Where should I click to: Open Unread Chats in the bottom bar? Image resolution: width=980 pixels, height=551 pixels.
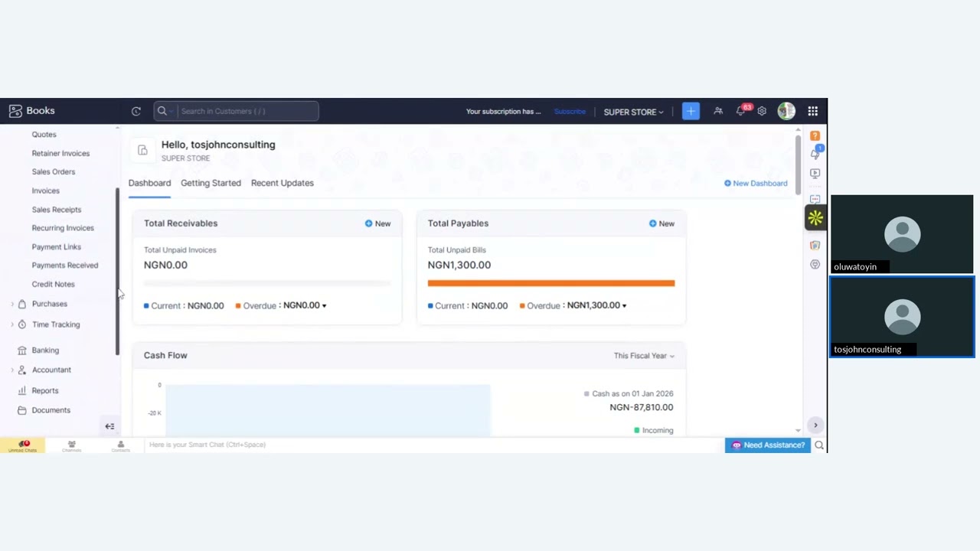point(23,445)
